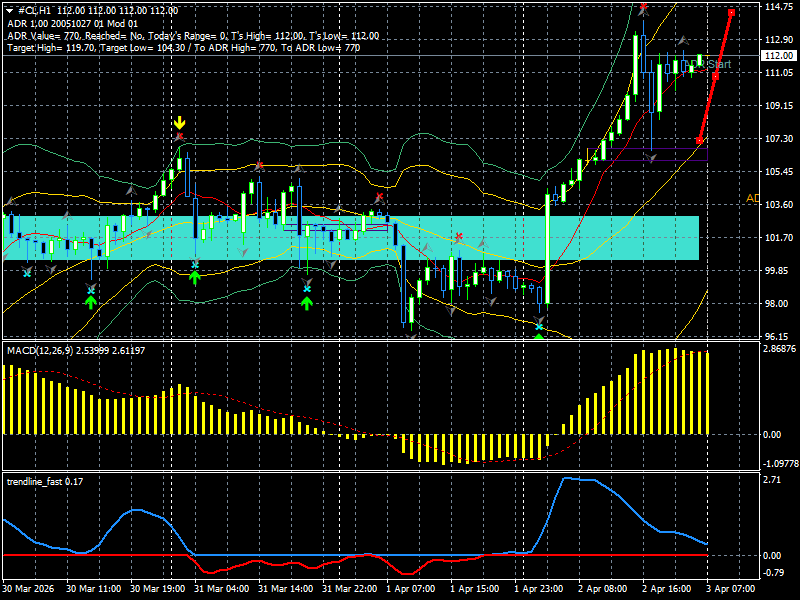Expand the #CL,H1 chart symbol dropdown arrow

coord(8,10)
